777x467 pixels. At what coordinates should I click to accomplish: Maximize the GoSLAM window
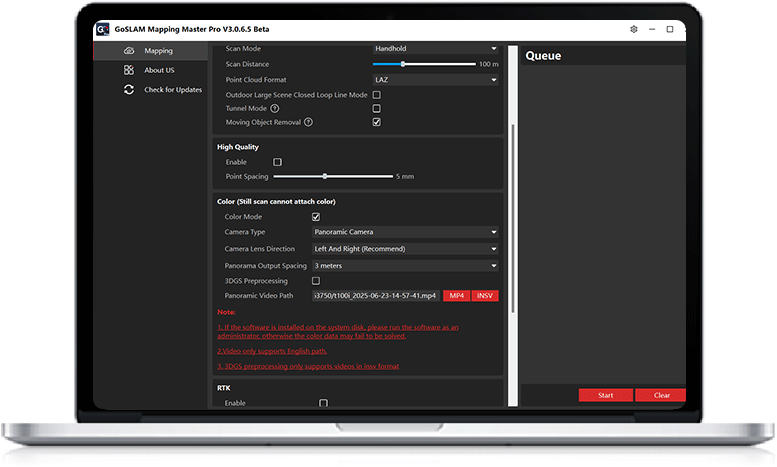coord(670,29)
